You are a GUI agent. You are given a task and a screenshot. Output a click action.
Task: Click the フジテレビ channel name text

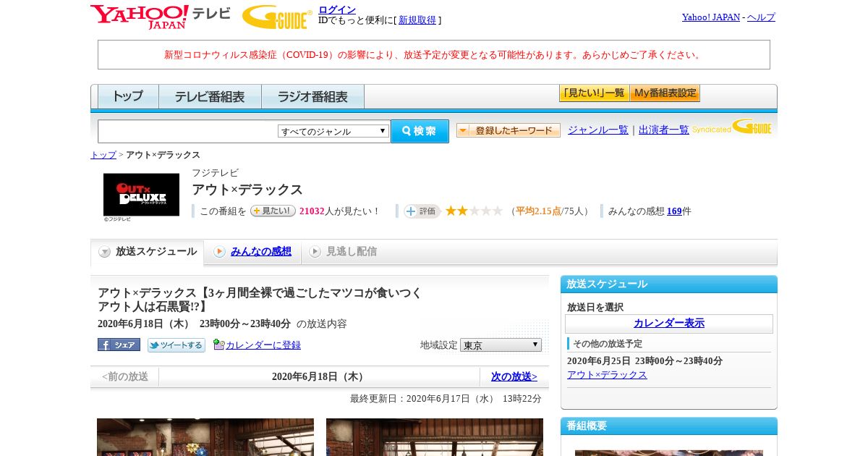(215, 173)
